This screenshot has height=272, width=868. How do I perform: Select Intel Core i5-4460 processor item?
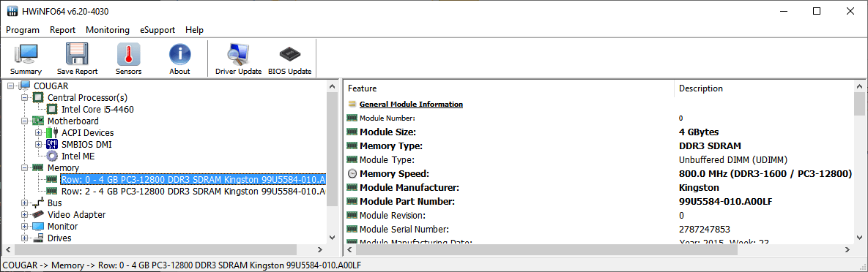(x=97, y=110)
